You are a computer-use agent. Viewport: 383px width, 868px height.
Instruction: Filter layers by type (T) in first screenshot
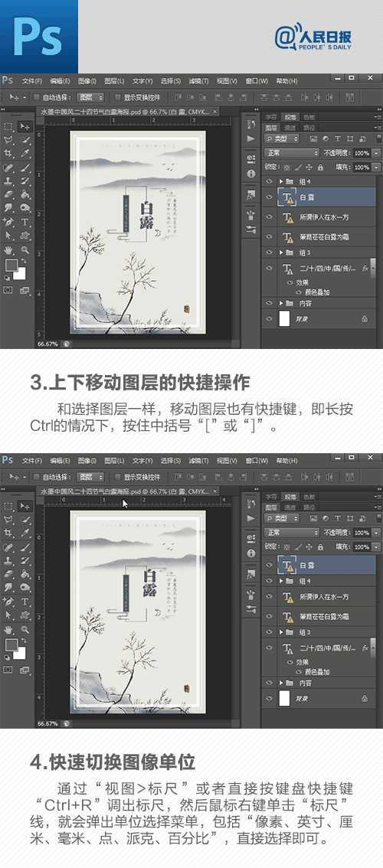coord(337,139)
